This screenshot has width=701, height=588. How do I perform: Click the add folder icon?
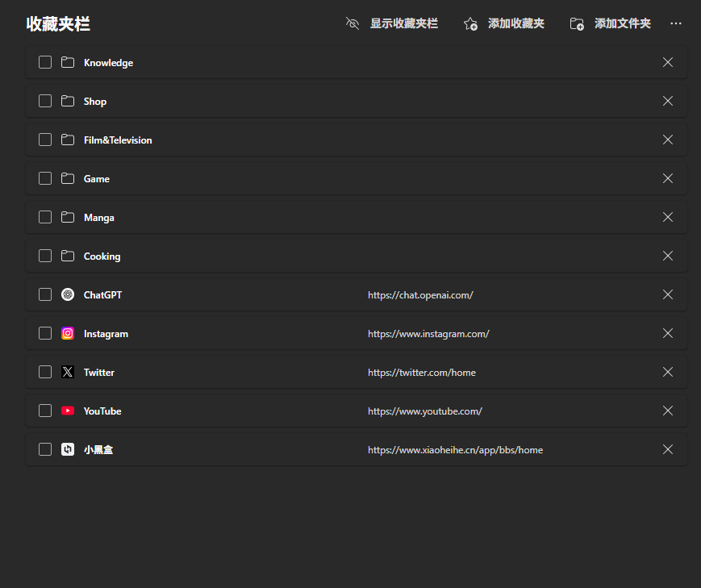pyautogui.click(x=577, y=23)
